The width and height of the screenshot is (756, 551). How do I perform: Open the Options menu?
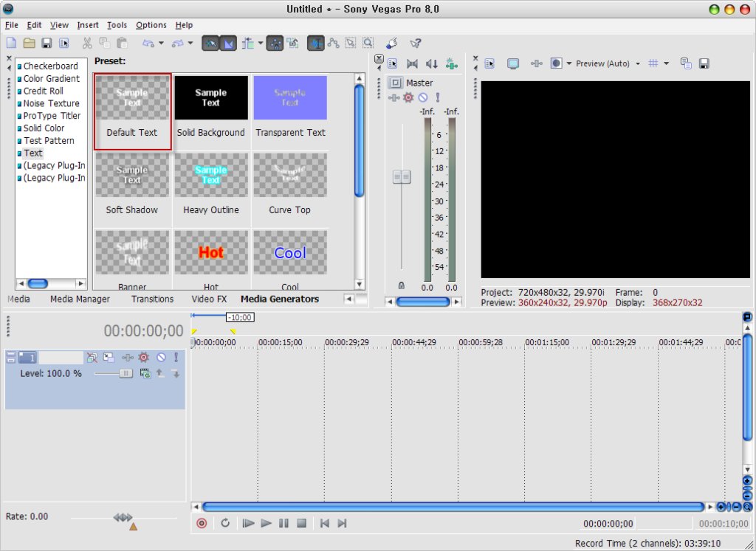tap(151, 25)
